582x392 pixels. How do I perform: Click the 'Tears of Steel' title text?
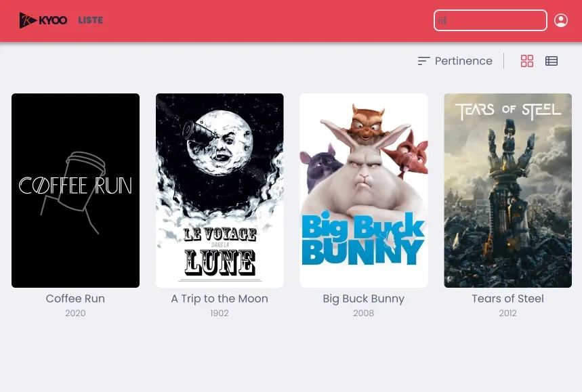coord(507,299)
